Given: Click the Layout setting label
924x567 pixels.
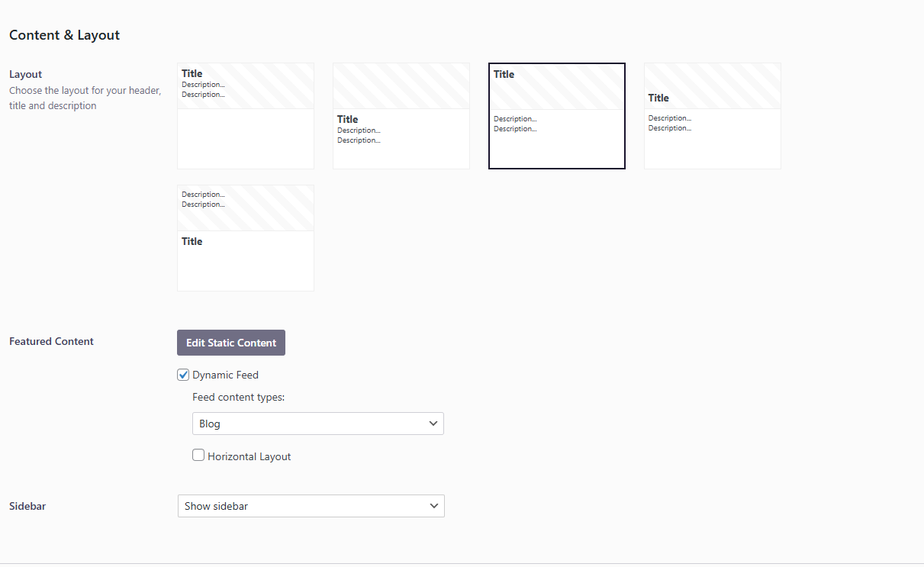Looking at the screenshot, I should click(x=25, y=74).
